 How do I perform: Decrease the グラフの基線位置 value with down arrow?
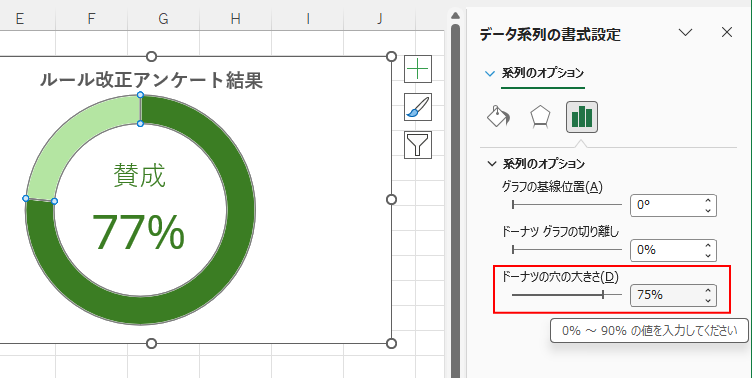click(x=708, y=211)
